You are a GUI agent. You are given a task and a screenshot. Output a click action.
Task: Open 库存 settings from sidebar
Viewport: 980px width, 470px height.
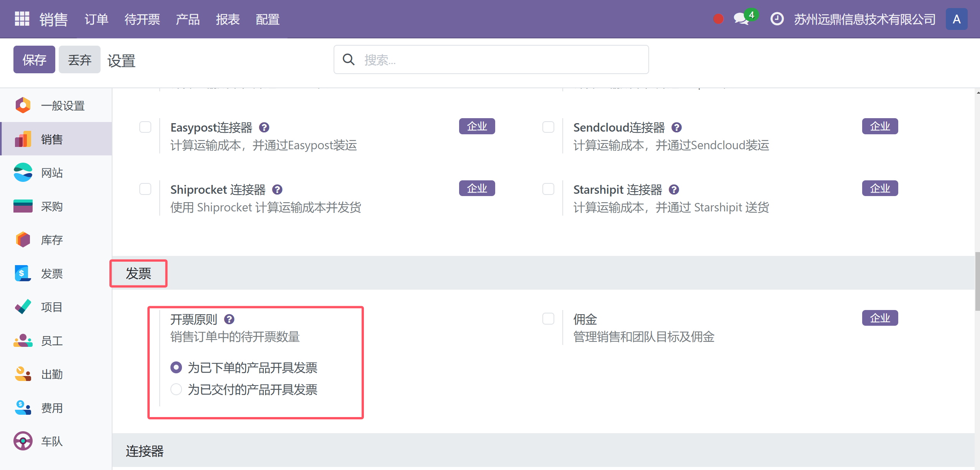point(52,240)
